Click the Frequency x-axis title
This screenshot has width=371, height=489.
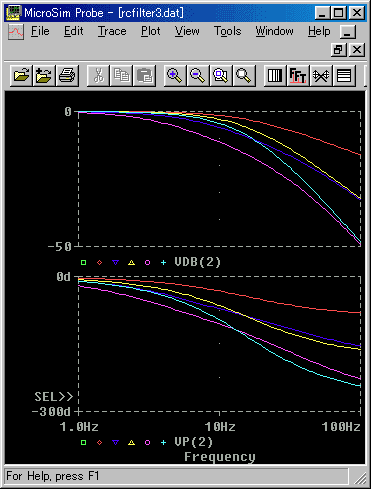tap(220, 457)
